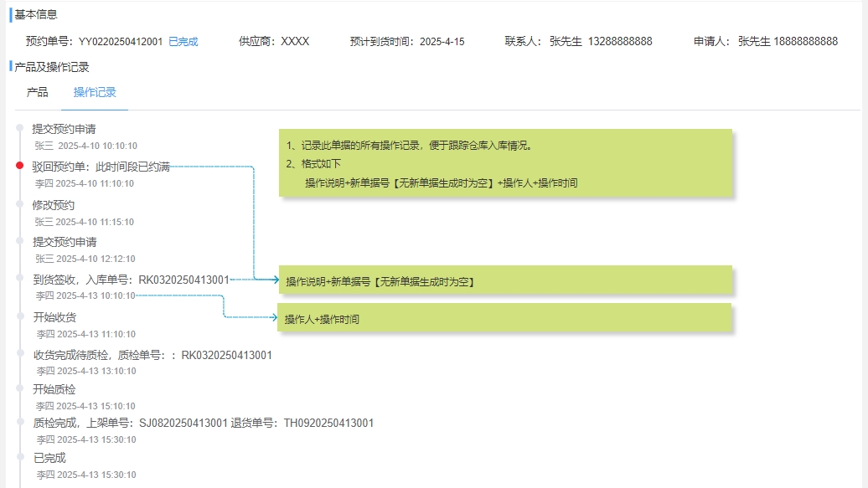Click the dot beside 到货签收 record
This screenshot has height=488, width=868.
pyautogui.click(x=20, y=278)
